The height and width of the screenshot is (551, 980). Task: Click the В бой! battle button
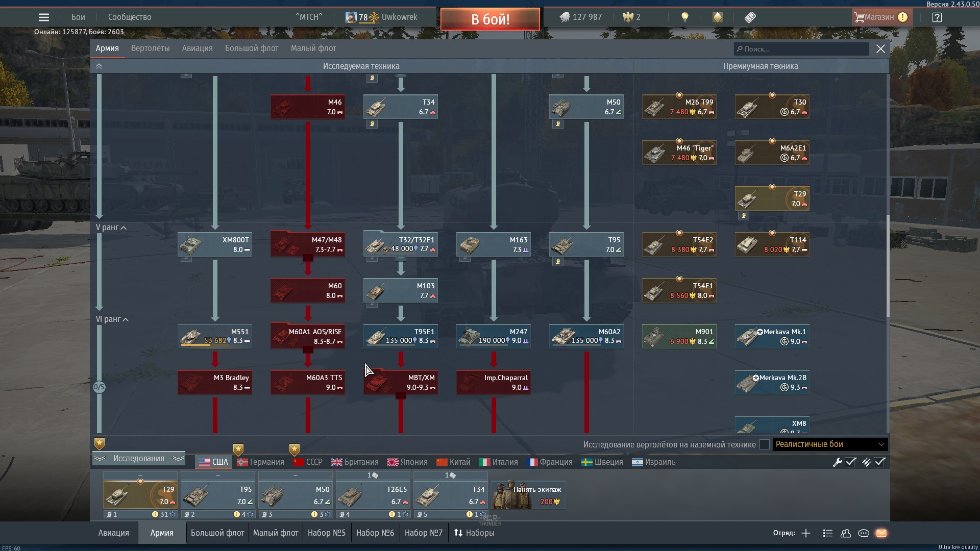point(490,19)
